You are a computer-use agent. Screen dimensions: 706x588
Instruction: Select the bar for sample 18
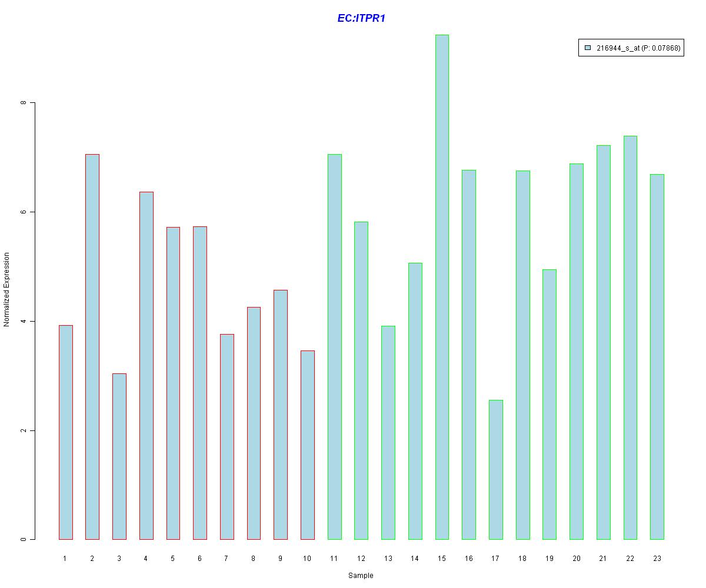point(523,355)
